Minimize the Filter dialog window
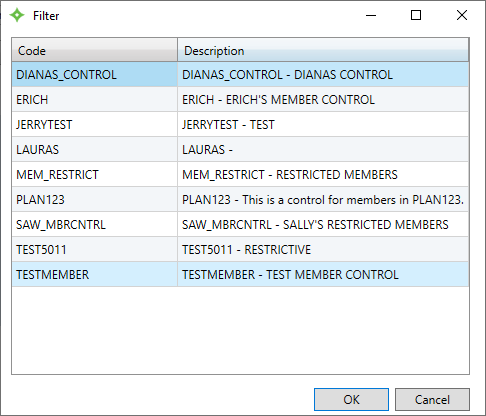Screen dimensions: 486x416 click(x=371, y=15)
